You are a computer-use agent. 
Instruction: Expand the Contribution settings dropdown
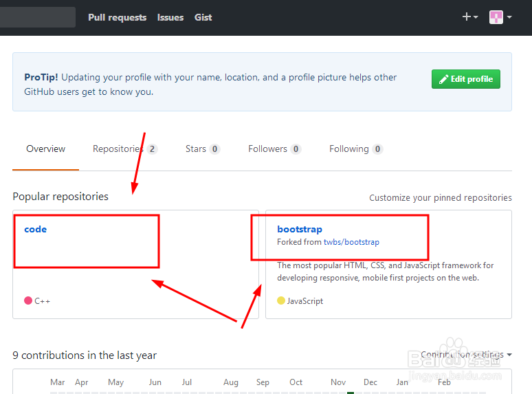466,354
